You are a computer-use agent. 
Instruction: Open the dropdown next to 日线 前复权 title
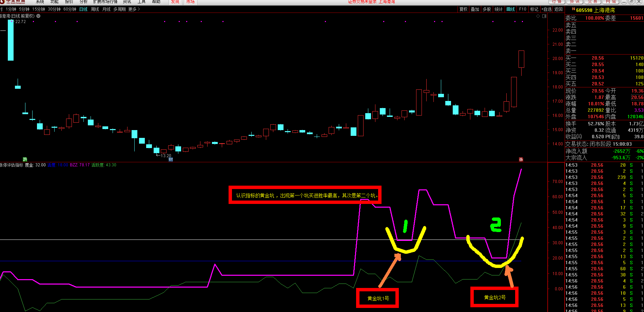(38, 16)
